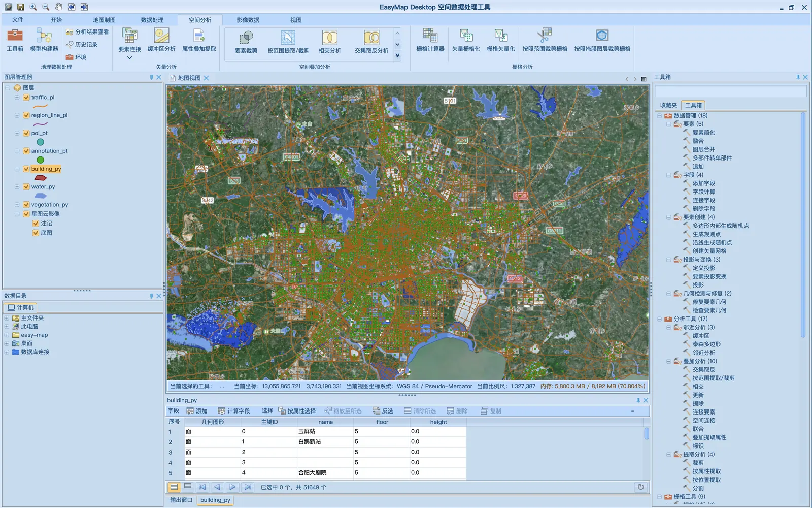812x508 pixels.
Task: Select the 要素裁剪 feature clip tool
Action: (x=246, y=43)
